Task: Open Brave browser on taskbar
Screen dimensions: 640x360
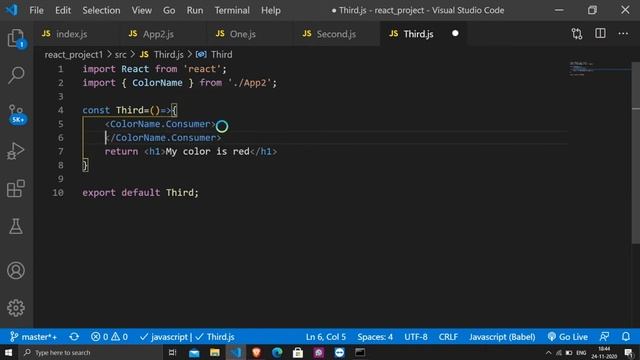Action: pos(256,352)
